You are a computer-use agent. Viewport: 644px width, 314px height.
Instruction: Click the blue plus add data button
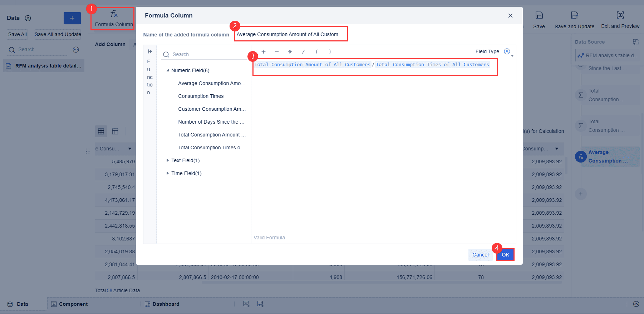coord(72,18)
